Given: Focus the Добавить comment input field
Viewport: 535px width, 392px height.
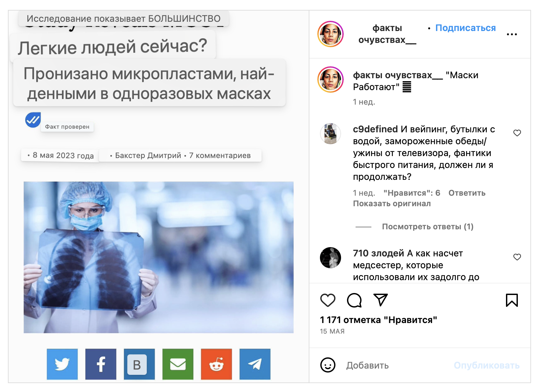Looking at the screenshot, I should point(396,365).
